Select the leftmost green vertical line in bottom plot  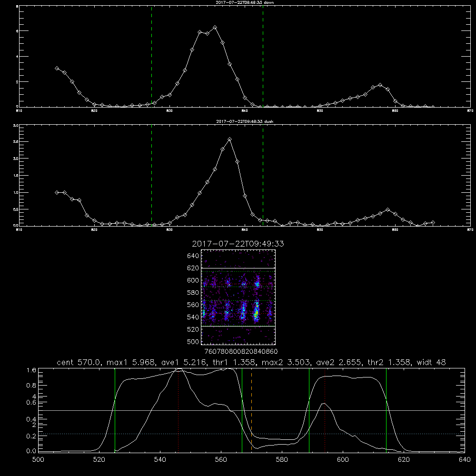(x=115, y=410)
